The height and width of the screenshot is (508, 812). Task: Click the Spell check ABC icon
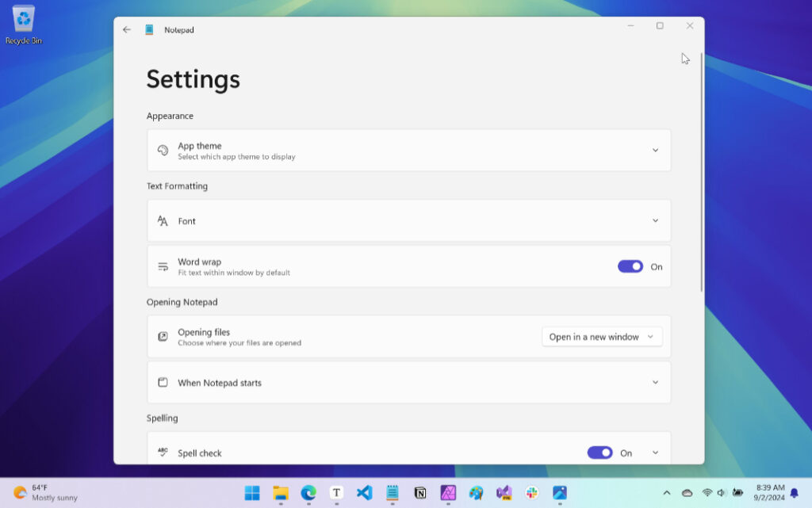[163, 452]
